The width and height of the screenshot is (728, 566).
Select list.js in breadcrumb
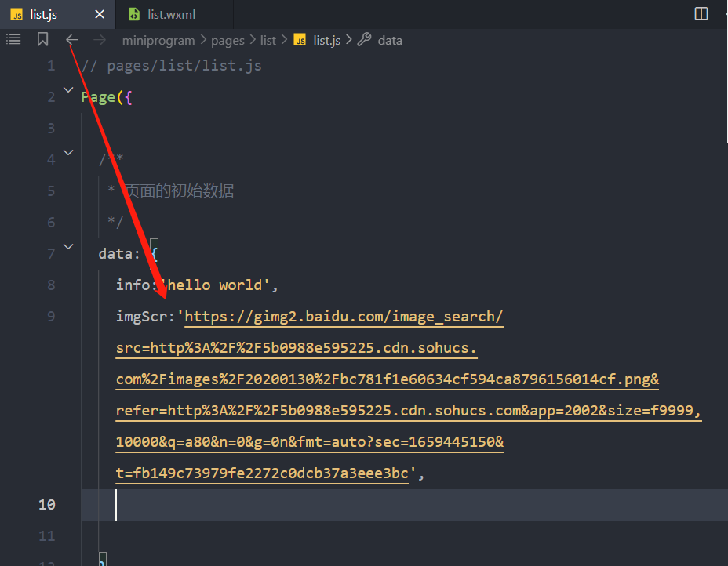tap(327, 40)
